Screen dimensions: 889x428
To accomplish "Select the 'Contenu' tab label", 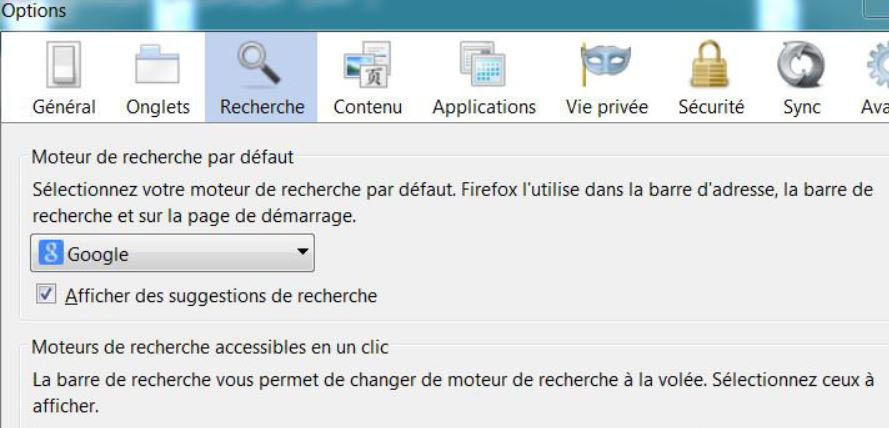I will (x=367, y=107).
